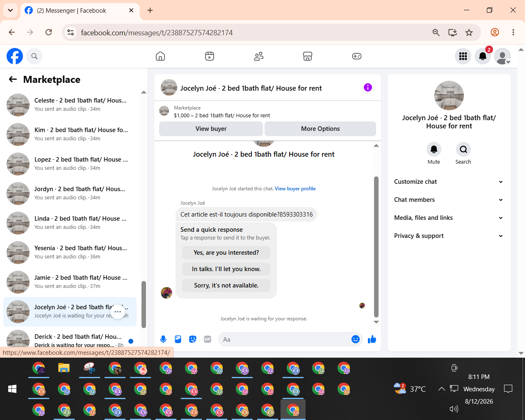525x420 pixels.
Task: Choose a sticker from sticker icon
Action: pos(193,339)
